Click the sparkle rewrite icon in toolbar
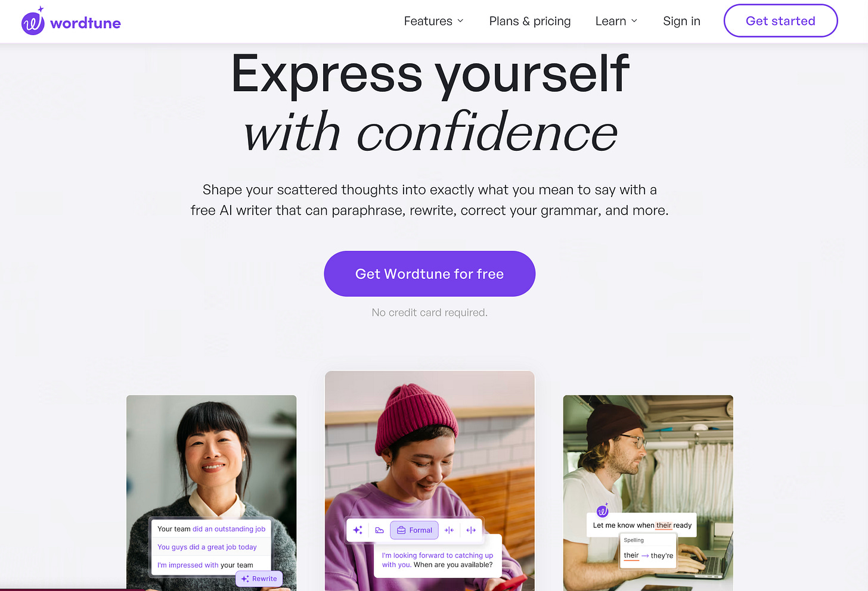 point(358,530)
